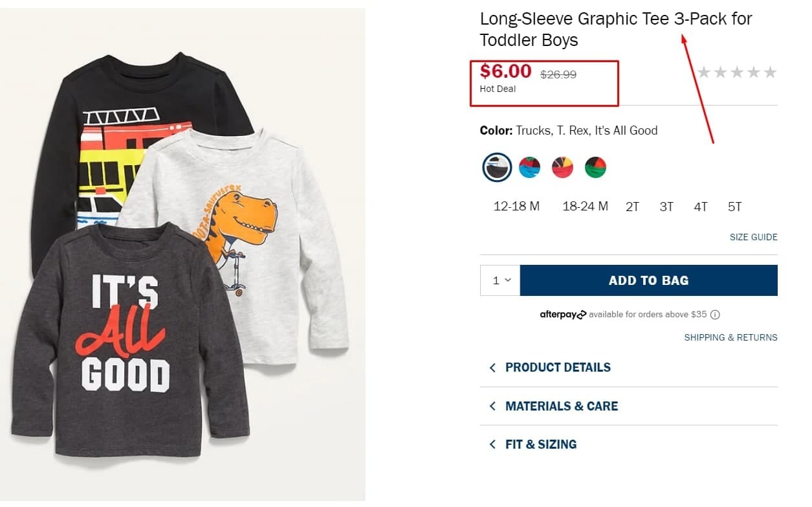Screen dimensions: 812x507
Task: Click the Add to Bag button
Action: [x=648, y=280]
